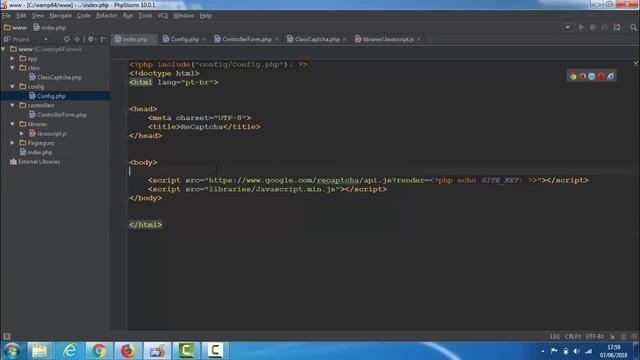Open the Tools menu

click(145, 16)
